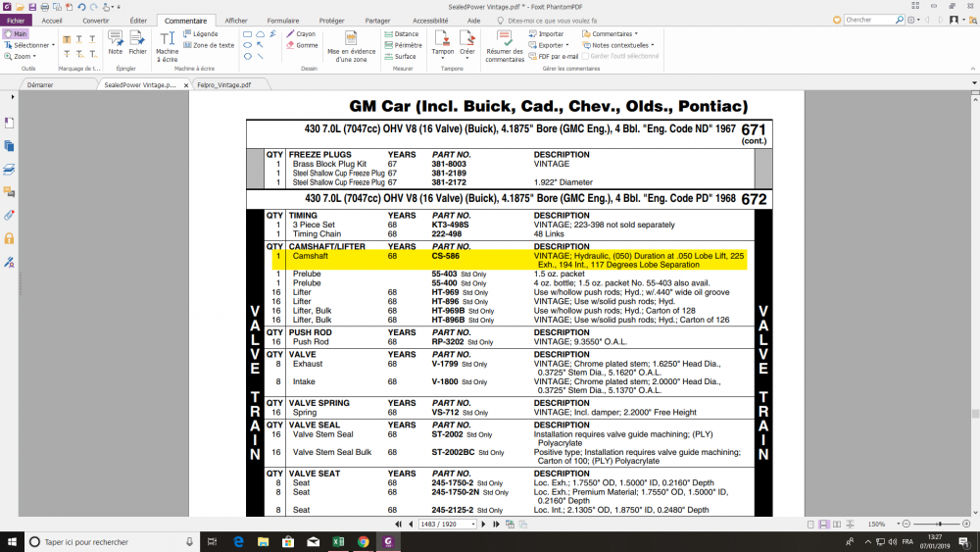980x552 pixels.
Task: Select the arrow drawing tool
Action: coord(260,45)
